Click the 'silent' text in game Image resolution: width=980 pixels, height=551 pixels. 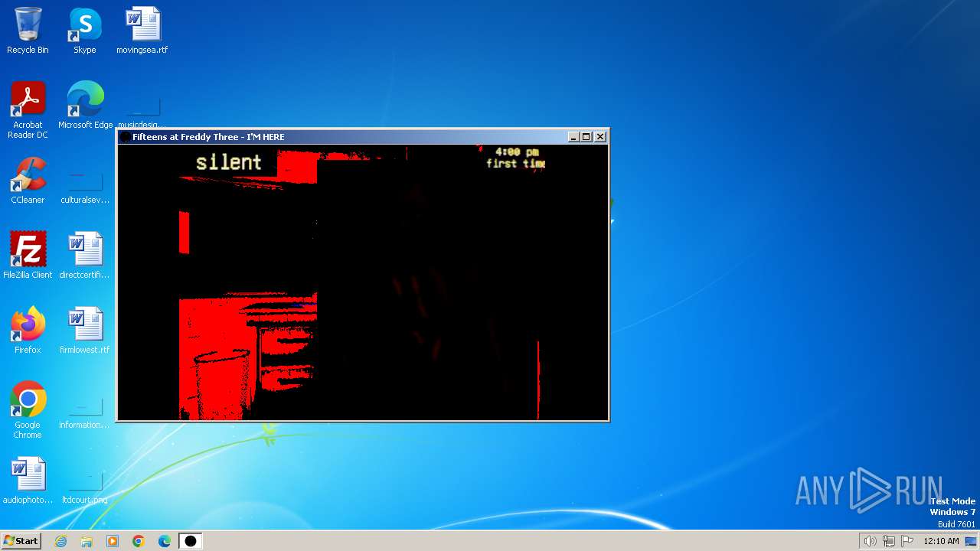point(228,161)
